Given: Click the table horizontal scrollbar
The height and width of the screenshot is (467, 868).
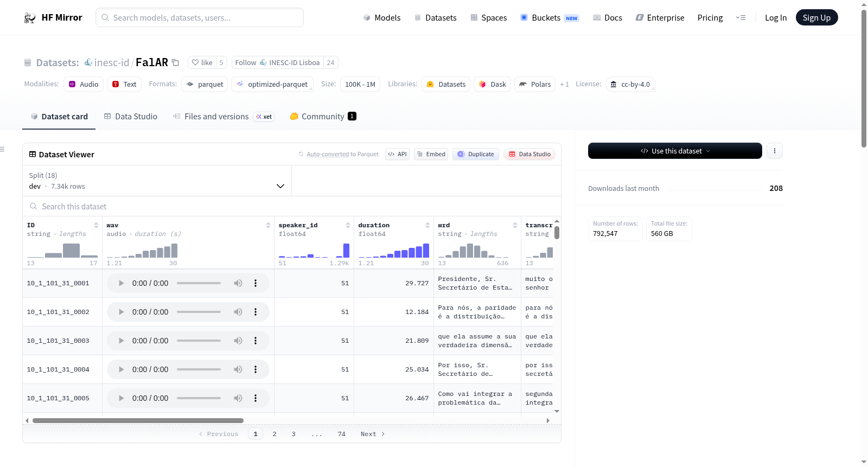Looking at the screenshot, I should 138,420.
